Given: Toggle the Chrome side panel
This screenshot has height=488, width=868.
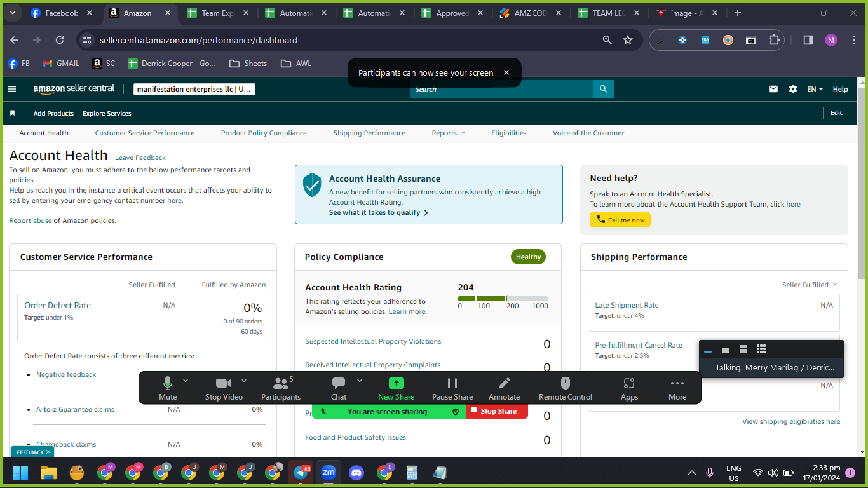Looking at the screenshot, I should coord(808,40).
